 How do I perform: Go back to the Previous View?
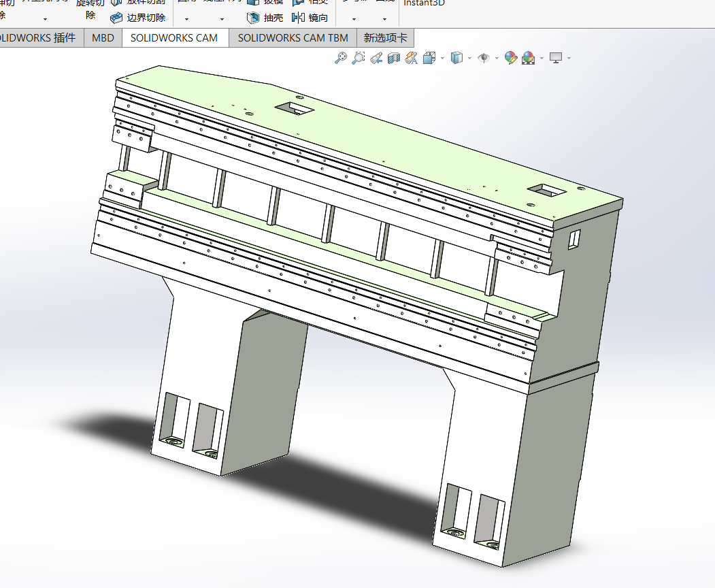point(376,58)
